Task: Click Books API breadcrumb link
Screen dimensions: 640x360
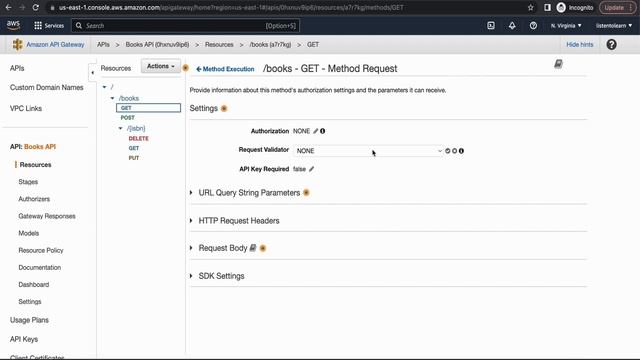Action: (157, 44)
